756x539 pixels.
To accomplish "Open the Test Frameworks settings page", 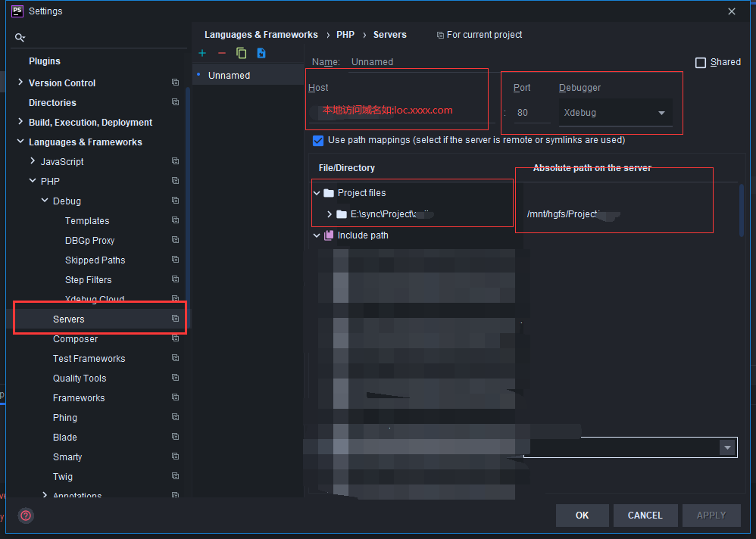I will (x=89, y=358).
